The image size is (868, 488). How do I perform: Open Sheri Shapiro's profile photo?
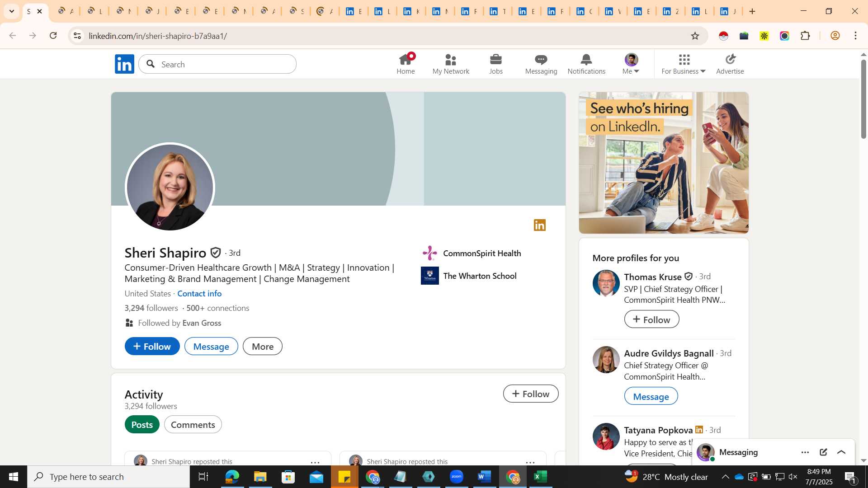pyautogui.click(x=170, y=188)
